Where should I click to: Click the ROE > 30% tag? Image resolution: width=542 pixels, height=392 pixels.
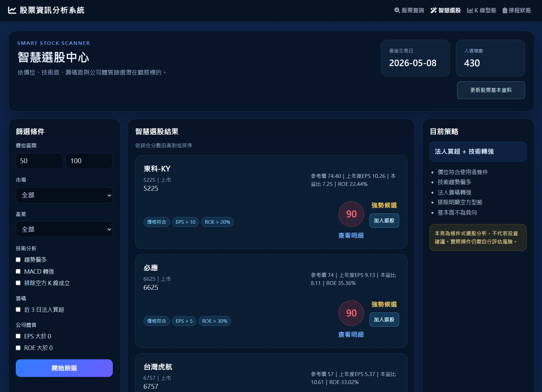point(215,321)
